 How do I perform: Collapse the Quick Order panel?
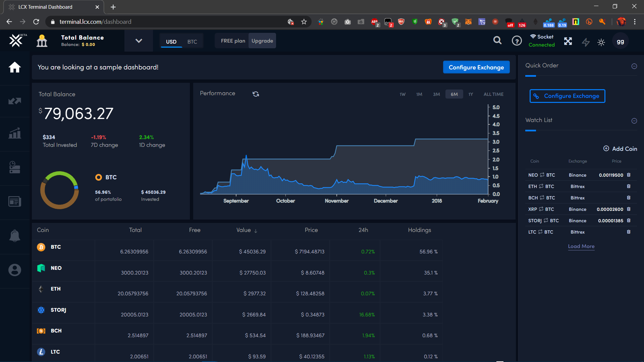pyautogui.click(x=634, y=66)
